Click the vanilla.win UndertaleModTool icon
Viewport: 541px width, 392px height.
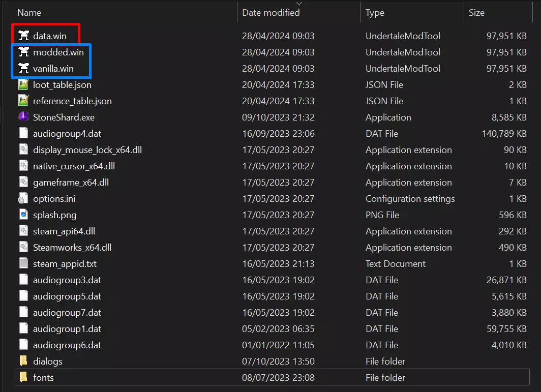23,68
